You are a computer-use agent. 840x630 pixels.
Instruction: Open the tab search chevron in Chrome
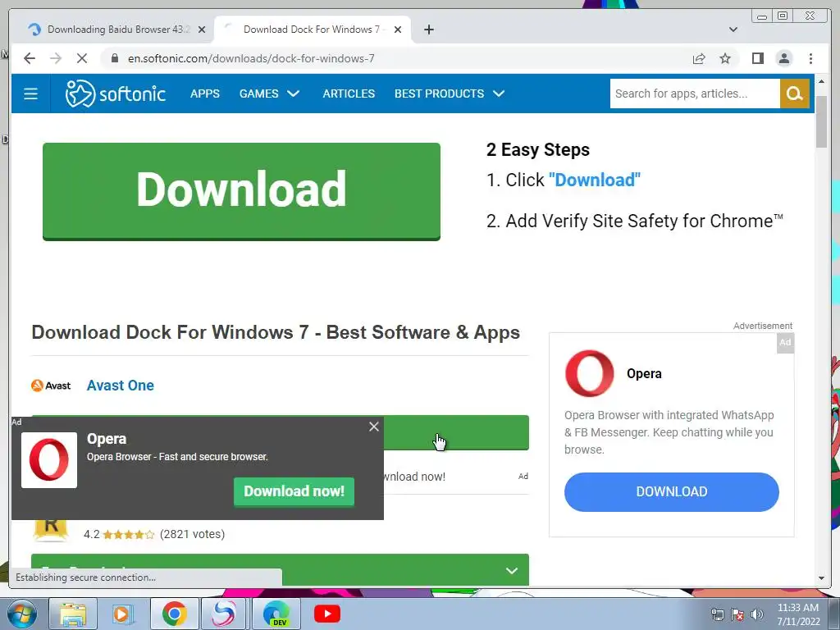point(733,30)
